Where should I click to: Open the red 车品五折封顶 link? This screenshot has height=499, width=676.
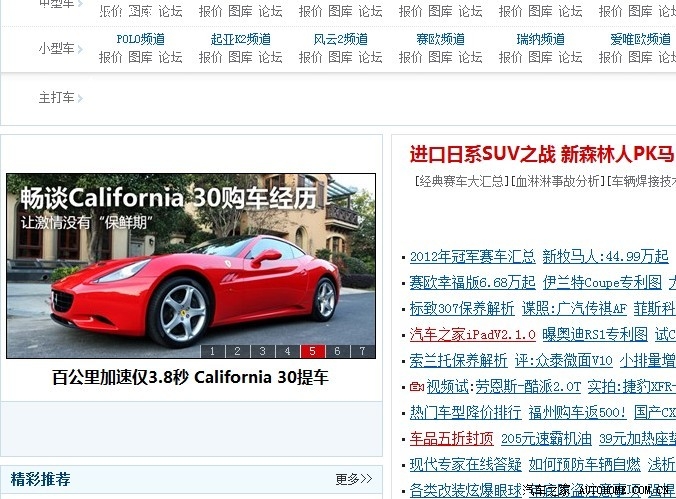pos(451,438)
